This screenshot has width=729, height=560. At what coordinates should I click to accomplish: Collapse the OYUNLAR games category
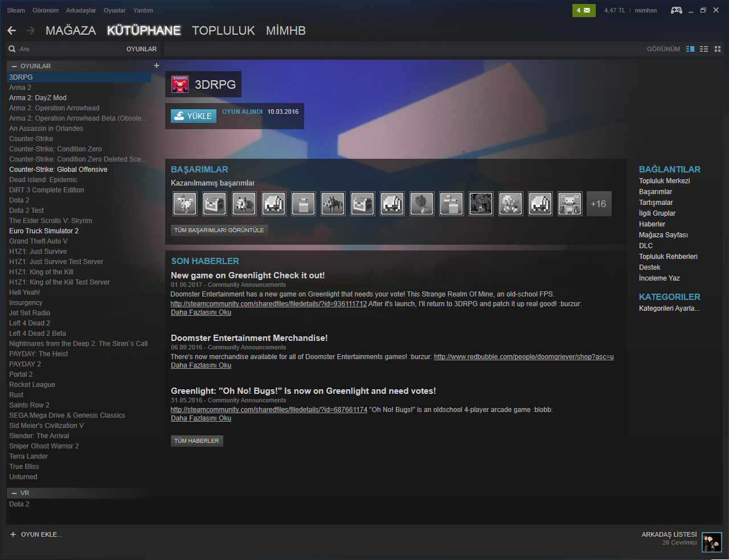pyautogui.click(x=14, y=66)
